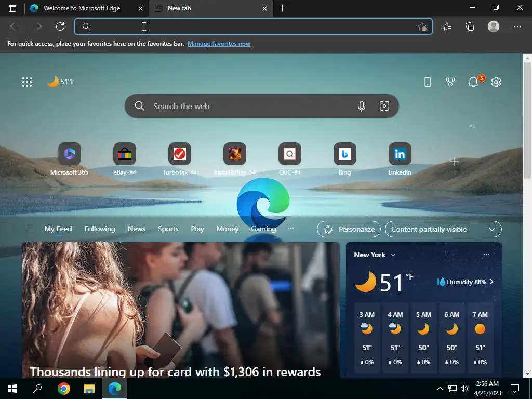Click the forward navigation arrow
Image resolution: width=532 pixels, height=399 pixels.
click(37, 26)
